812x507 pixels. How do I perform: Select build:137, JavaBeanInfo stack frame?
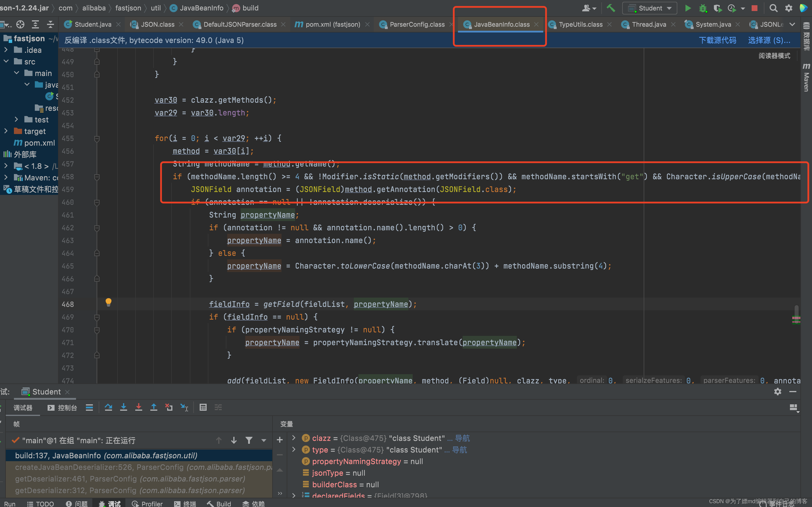point(139,455)
